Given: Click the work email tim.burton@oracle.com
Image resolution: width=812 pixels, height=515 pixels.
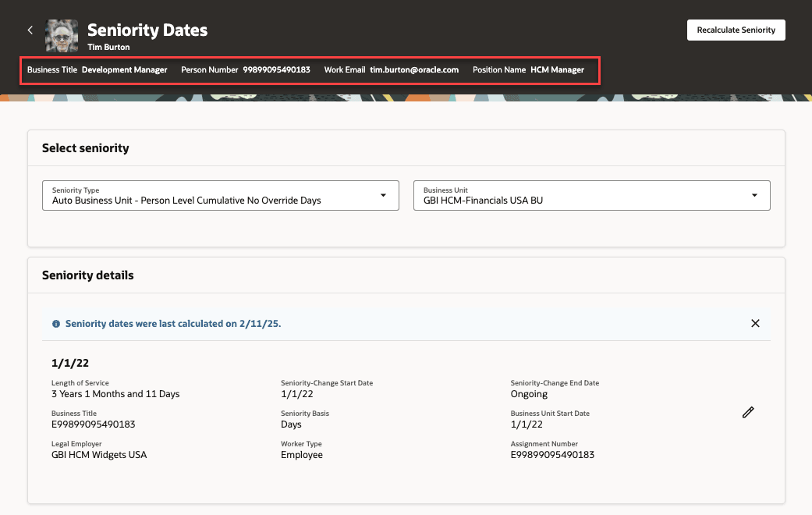Looking at the screenshot, I should point(414,69).
